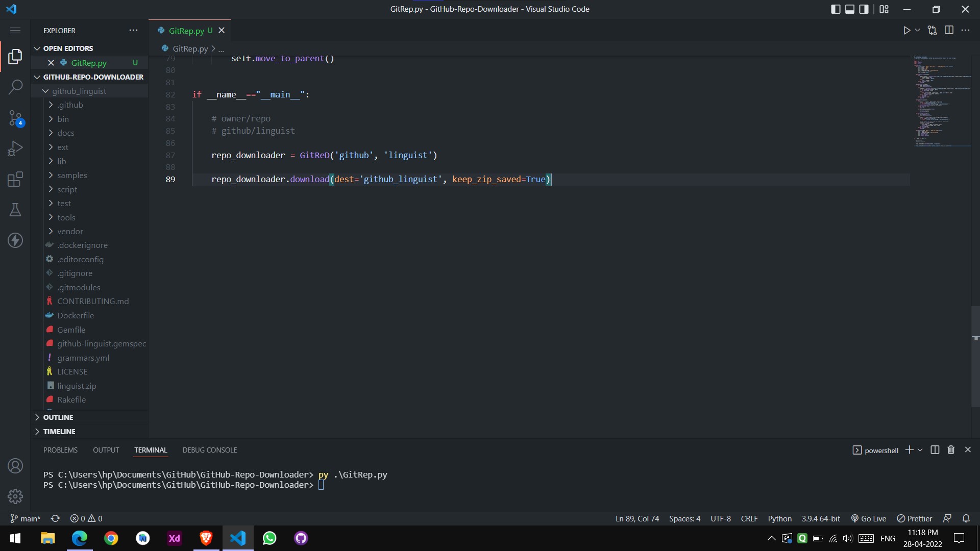The width and height of the screenshot is (980, 551).
Task: Create a new terminal with plus icon
Action: tap(909, 450)
